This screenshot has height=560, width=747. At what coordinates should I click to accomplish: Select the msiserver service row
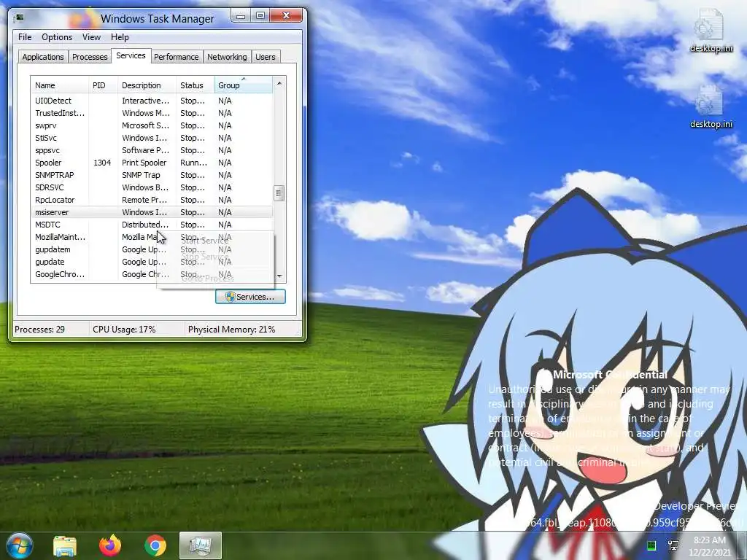(152, 212)
